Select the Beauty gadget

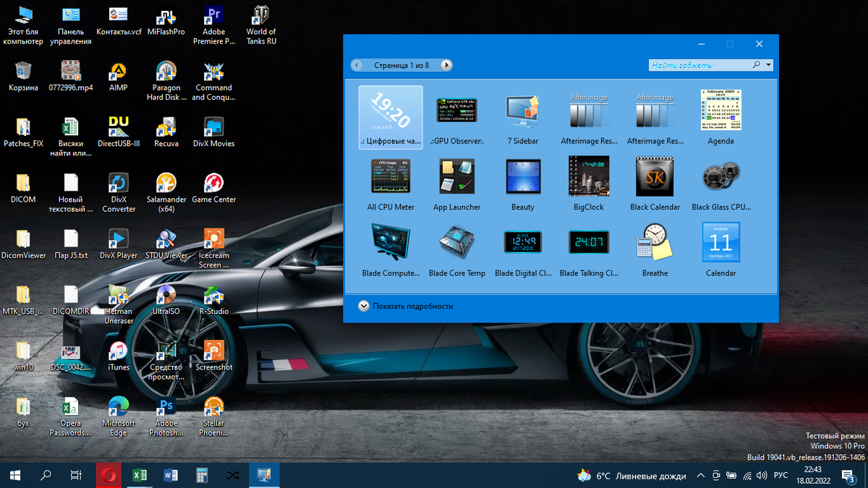click(x=523, y=183)
